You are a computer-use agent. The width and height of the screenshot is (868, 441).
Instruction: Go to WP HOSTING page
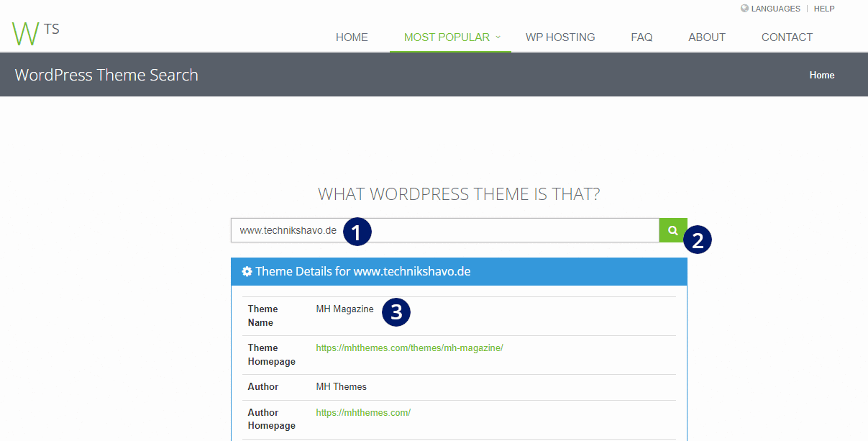pos(560,37)
